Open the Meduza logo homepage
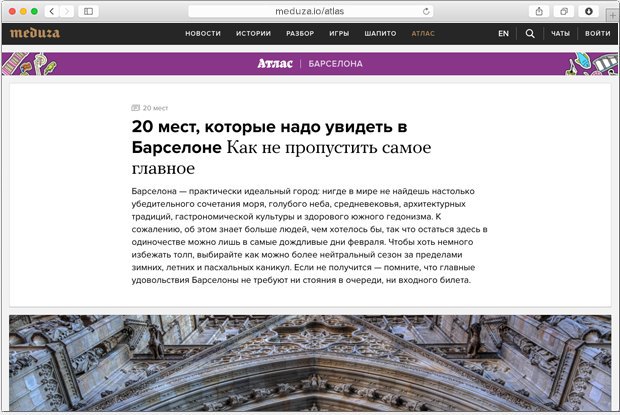Viewport: 620px width, 415px height. [x=35, y=33]
